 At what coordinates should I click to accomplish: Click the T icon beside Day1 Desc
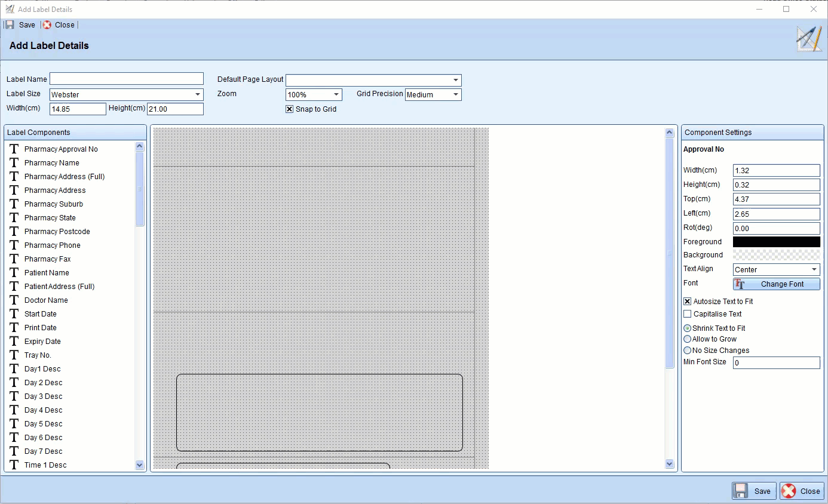[x=14, y=368]
